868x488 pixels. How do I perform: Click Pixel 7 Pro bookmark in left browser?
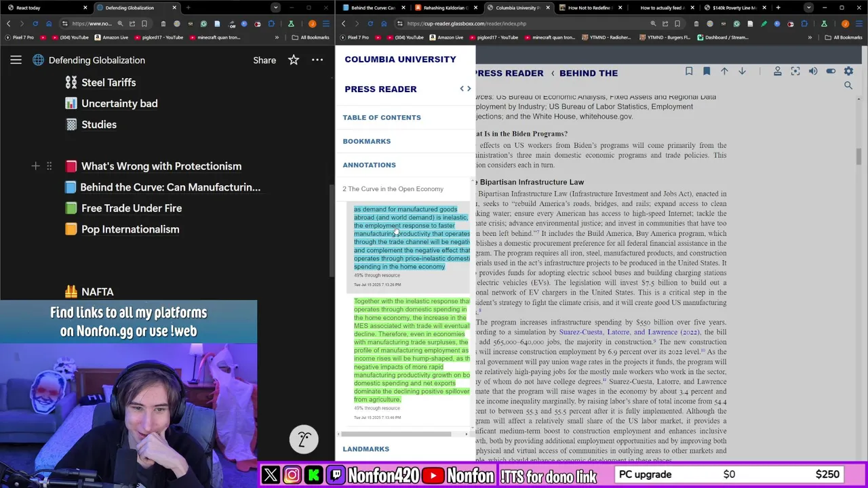[18, 37]
